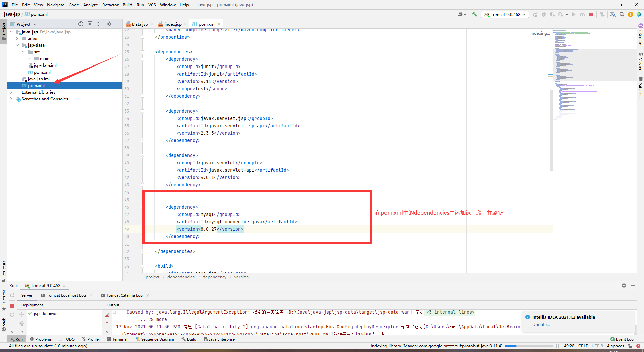Open the Tomcat Catalina Log tab
644x352 pixels.
[124, 295]
